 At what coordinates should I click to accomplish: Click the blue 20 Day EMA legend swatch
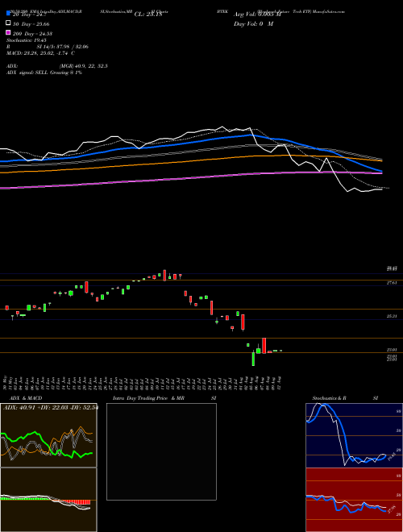8,14
